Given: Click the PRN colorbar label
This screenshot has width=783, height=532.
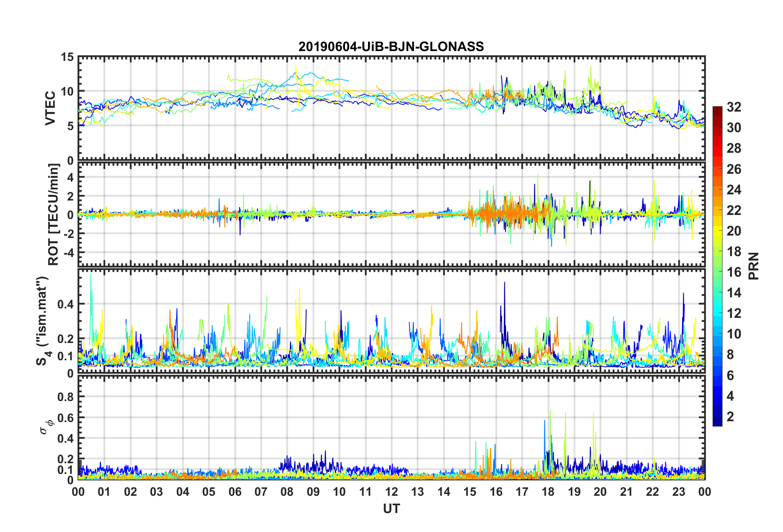Looking at the screenshot, I should [x=753, y=266].
